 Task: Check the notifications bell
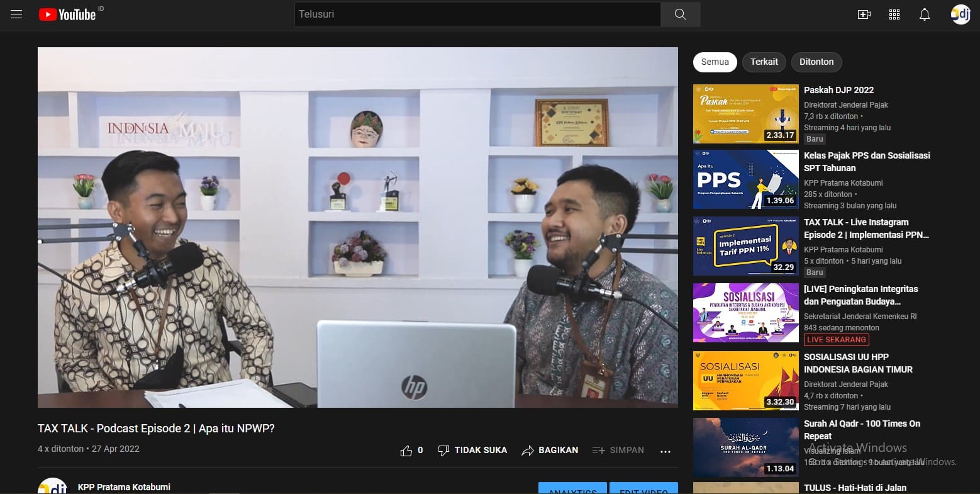coord(924,14)
